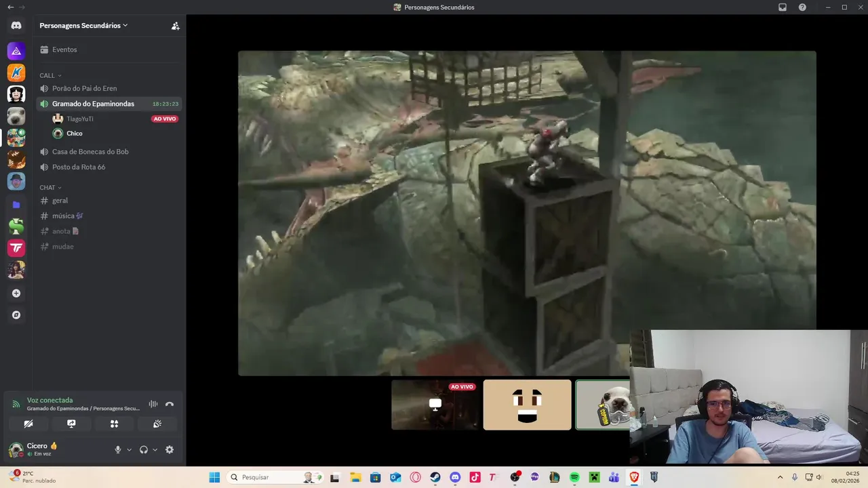This screenshot has width=868, height=488.
Task: Open the mudae text channel
Action: click(109, 247)
